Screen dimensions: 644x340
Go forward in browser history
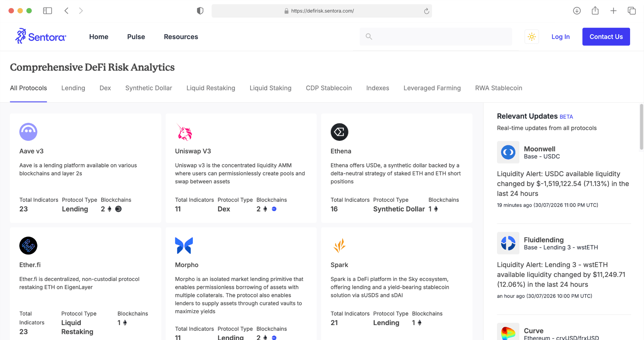[x=81, y=11]
